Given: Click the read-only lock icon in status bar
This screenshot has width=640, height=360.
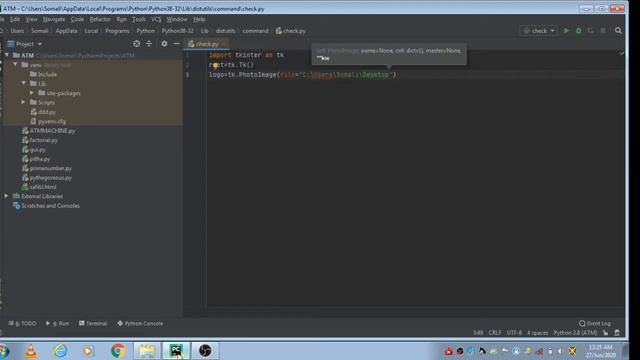Looking at the screenshot, I should click(x=606, y=333).
